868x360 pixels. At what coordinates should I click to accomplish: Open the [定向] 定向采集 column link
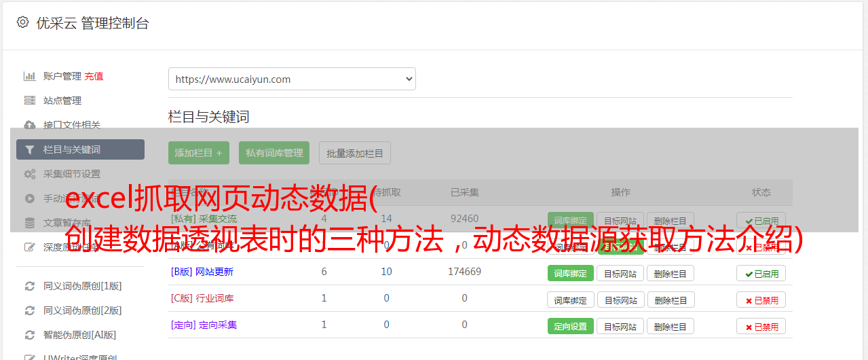[x=204, y=325]
